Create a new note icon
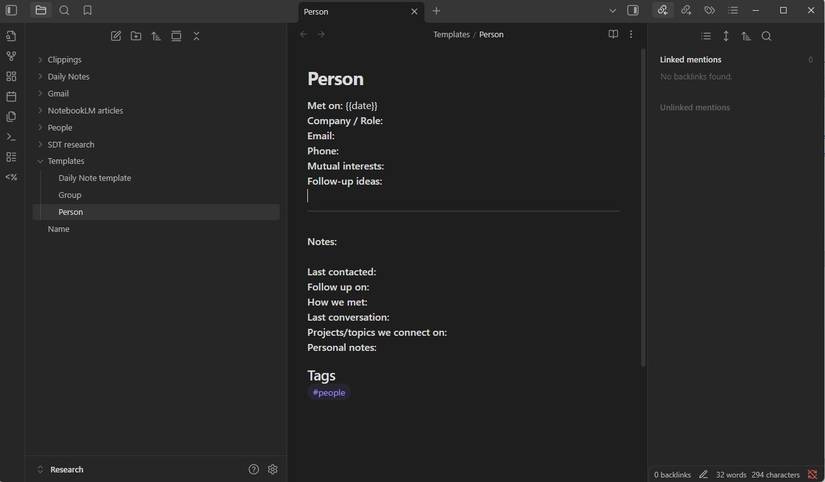The image size is (825, 482). pos(116,36)
